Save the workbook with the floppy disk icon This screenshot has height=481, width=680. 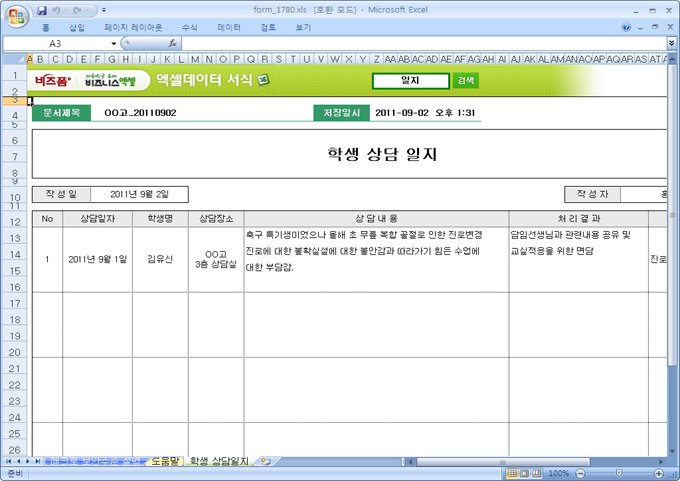click(x=42, y=10)
